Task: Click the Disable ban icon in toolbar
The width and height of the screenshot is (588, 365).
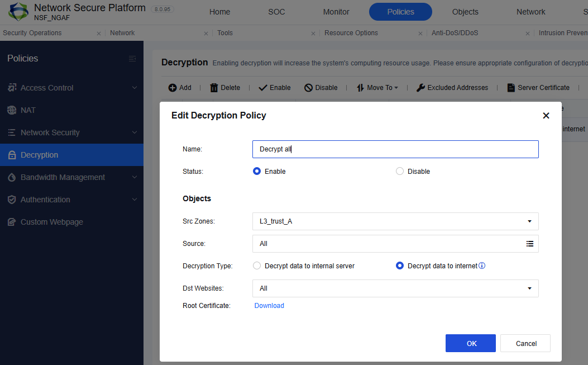Action: [x=308, y=88]
